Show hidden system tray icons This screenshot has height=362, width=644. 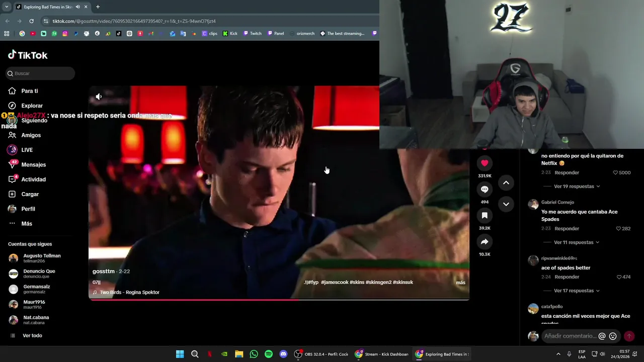[x=558, y=354]
